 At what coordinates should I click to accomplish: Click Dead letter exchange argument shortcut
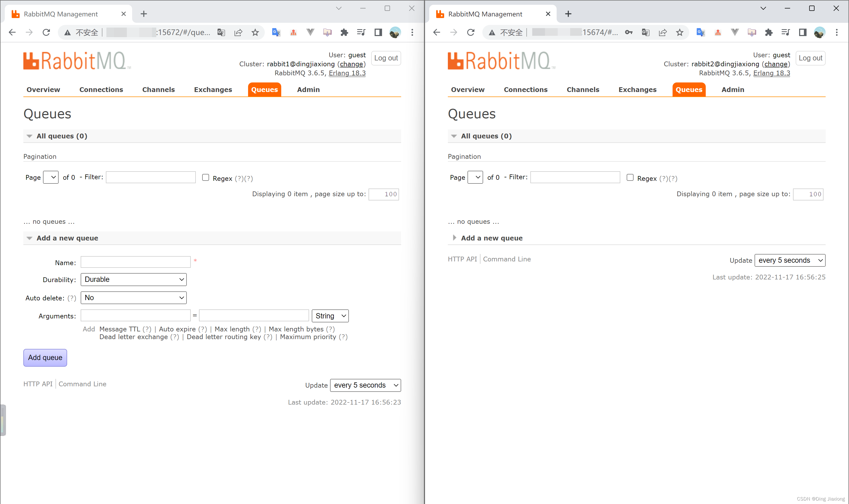(133, 337)
